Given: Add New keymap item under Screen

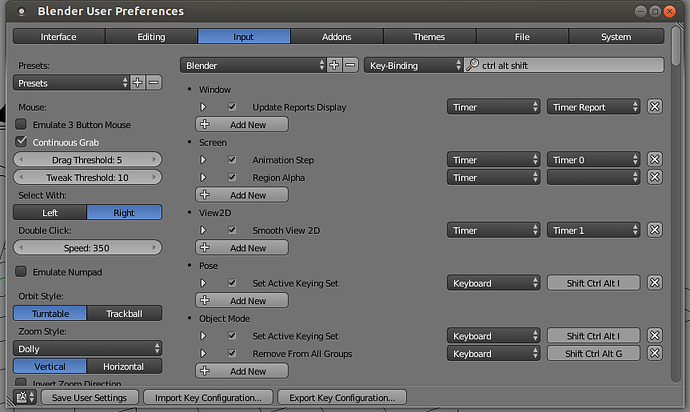Looking at the screenshot, I should tap(242, 195).
